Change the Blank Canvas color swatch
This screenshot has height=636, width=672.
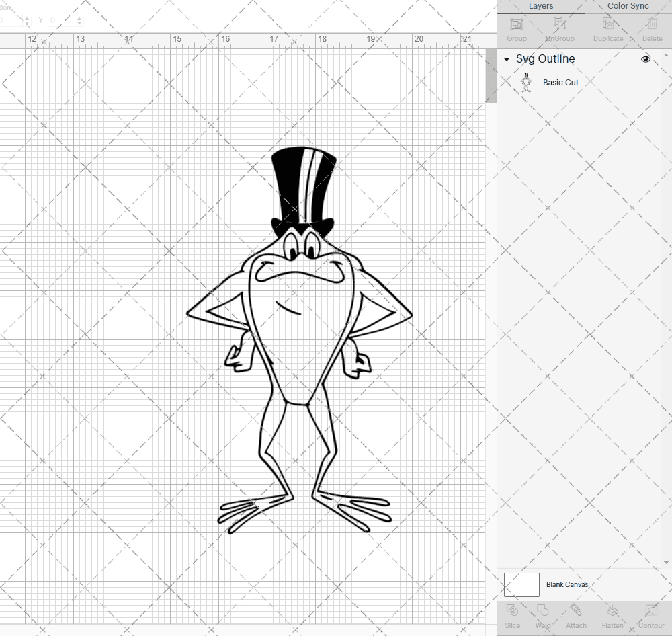click(x=521, y=584)
